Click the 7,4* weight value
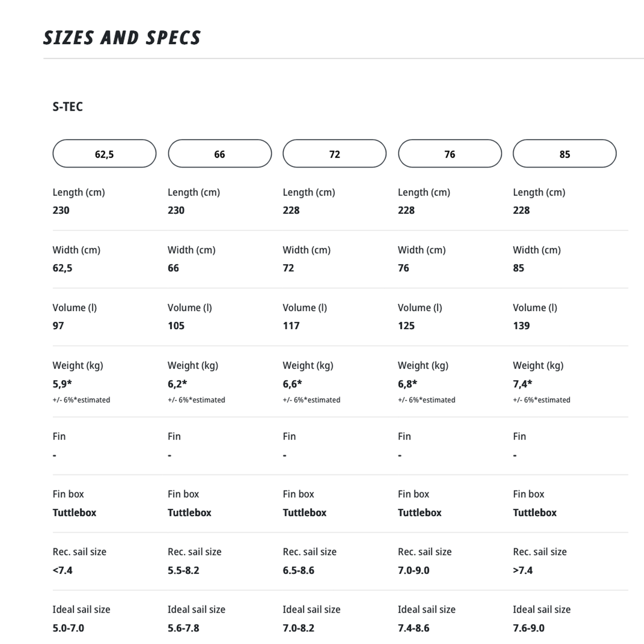Viewport: 644px width, 644px height. [522, 384]
